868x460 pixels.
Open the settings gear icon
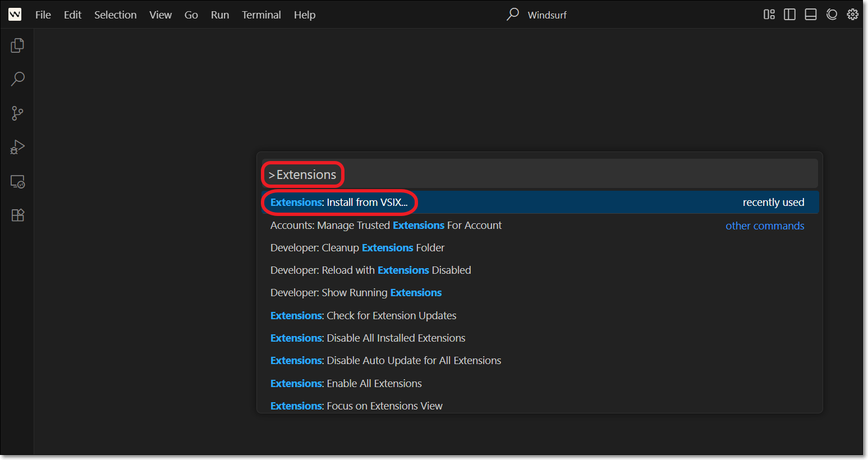point(853,15)
